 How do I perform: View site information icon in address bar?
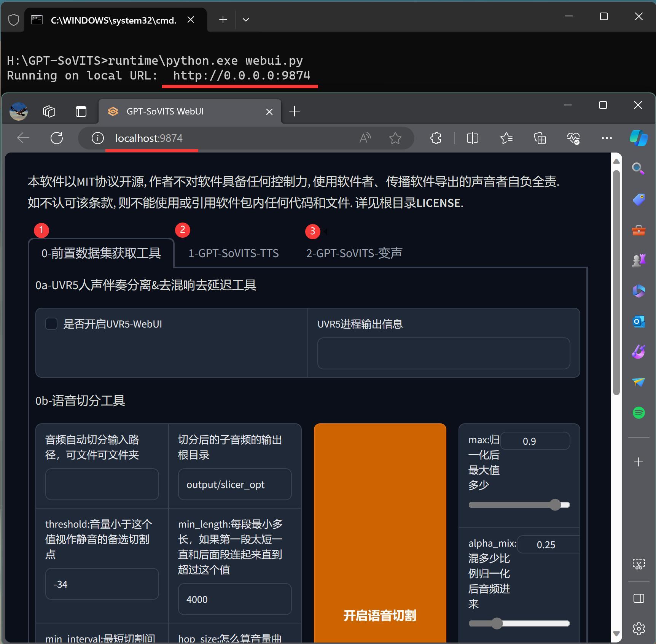pyautogui.click(x=97, y=138)
